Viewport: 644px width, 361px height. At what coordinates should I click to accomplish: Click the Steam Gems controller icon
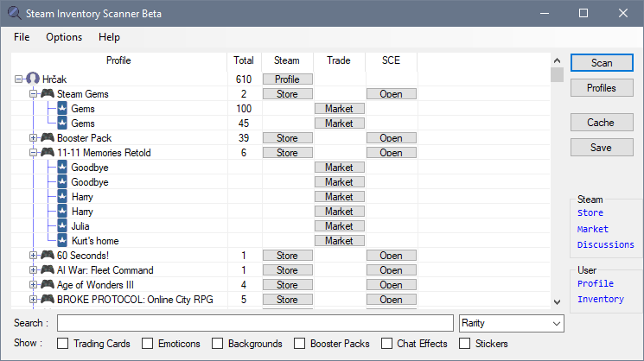pos(48,94)
